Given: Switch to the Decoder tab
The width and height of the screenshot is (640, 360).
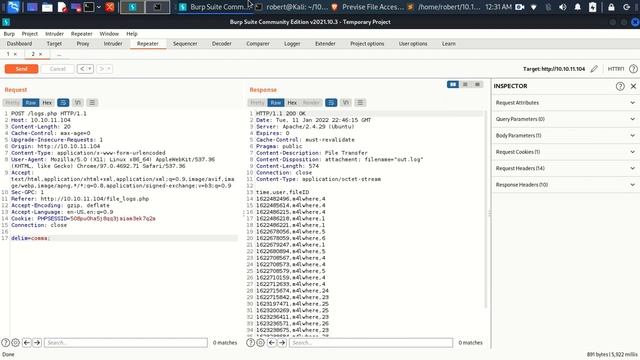Looking at the screenshot, I should [222, 44].
